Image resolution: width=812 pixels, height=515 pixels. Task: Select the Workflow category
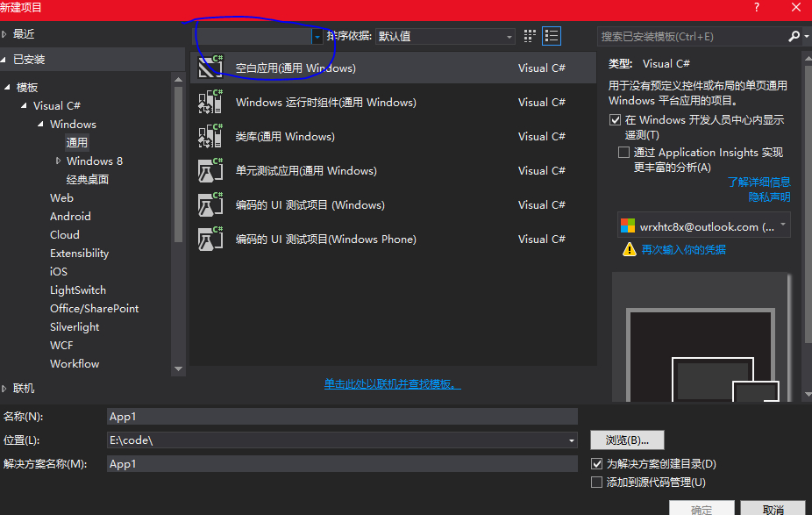[x=75, y=364]
